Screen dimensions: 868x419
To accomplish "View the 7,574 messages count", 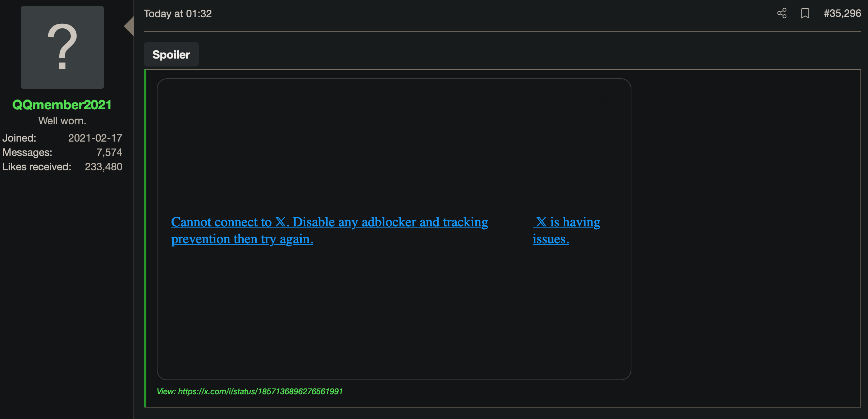I will pyautogui.click(x=109, y=152).
